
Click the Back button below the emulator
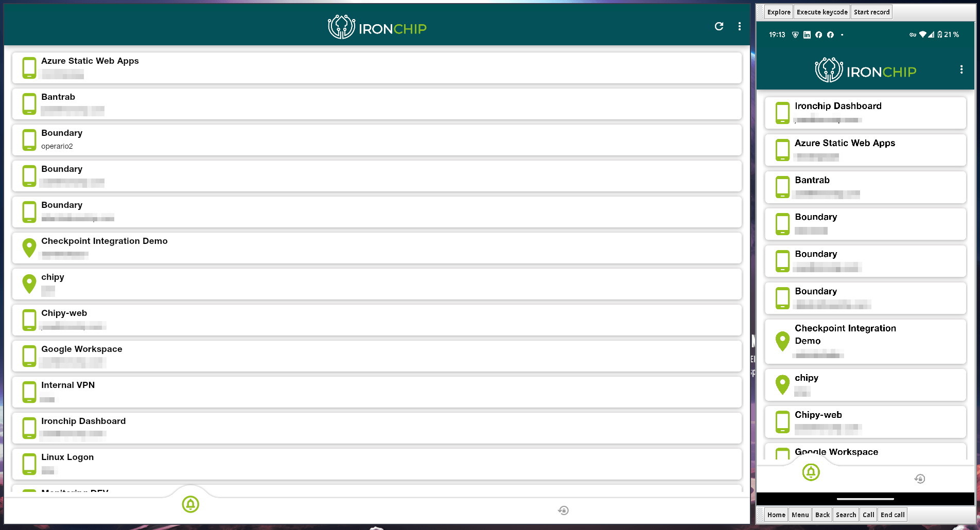pyautogui.click(x=822, y=515)
